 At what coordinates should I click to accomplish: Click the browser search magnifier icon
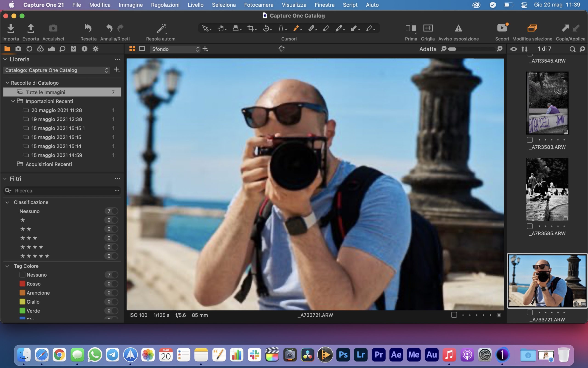pyautogui.click(x=572, y=49)
